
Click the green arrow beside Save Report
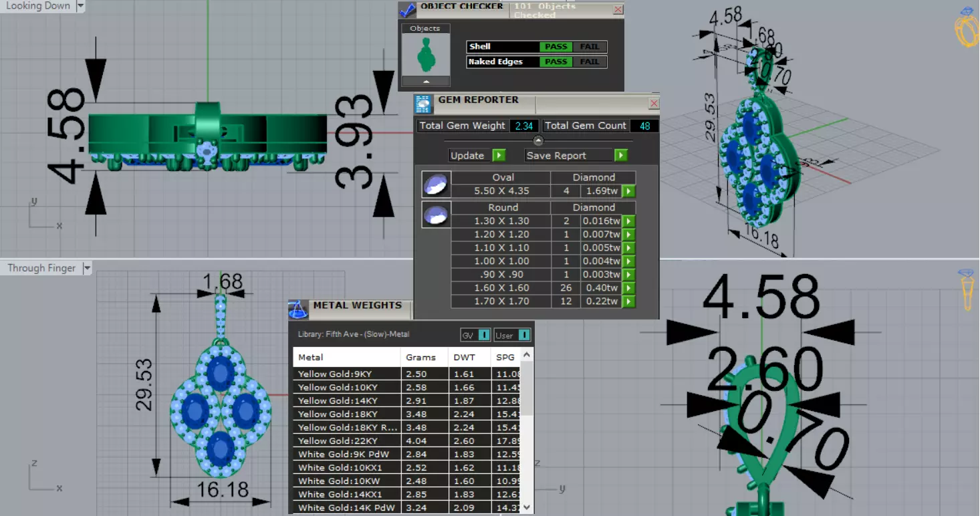click(x=621, y=156)
